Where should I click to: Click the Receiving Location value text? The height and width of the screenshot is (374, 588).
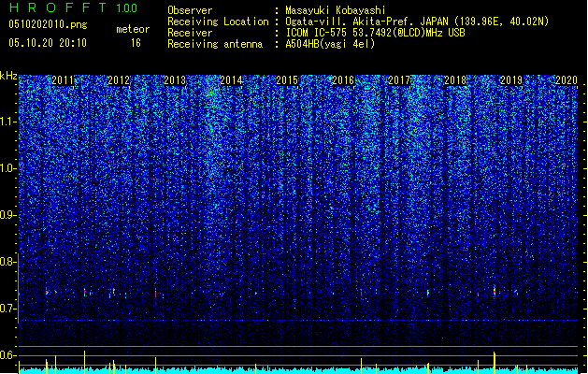pos(417,22)
